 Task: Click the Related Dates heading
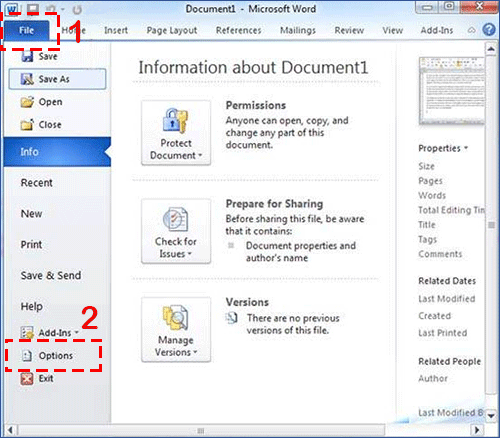click(x=447, y=281)
